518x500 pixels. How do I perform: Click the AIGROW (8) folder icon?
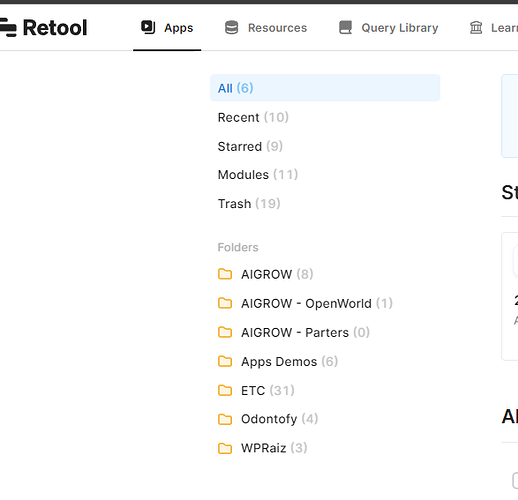point(225,274)
